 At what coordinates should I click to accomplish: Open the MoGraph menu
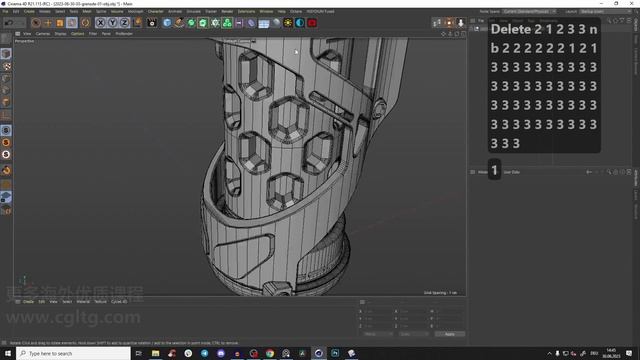pos(135,11)
